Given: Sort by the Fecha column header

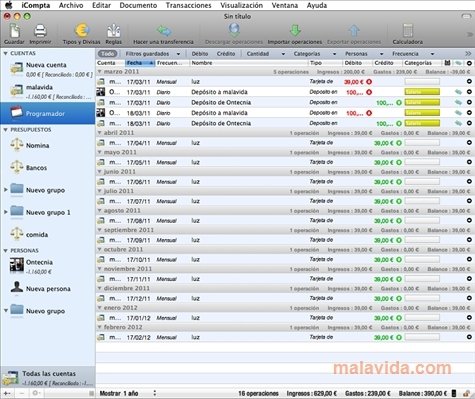Looking at the screenshot, I should pos(140,63).
